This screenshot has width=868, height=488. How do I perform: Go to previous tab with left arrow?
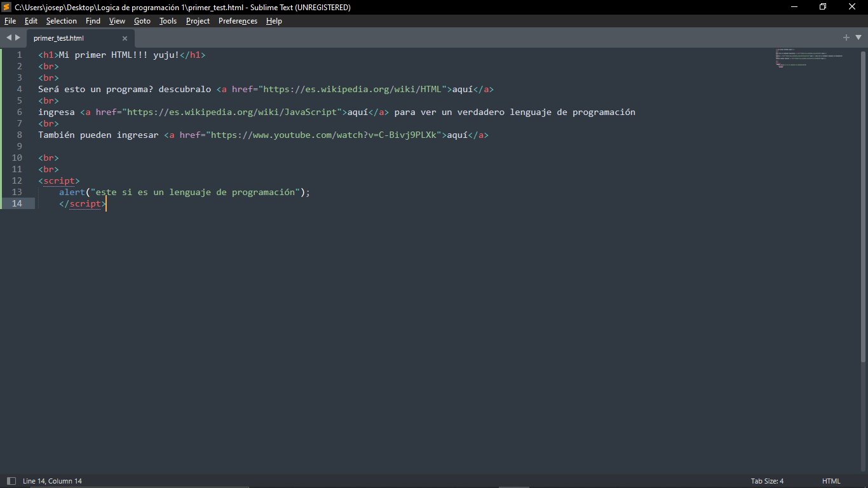(9, 37)
